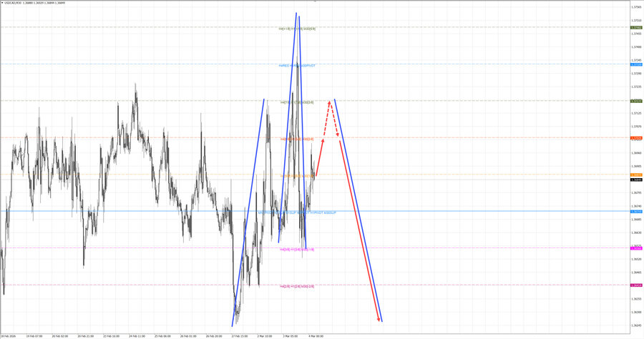Click the 3 Mar 05:00 time label

click(291, 336)
